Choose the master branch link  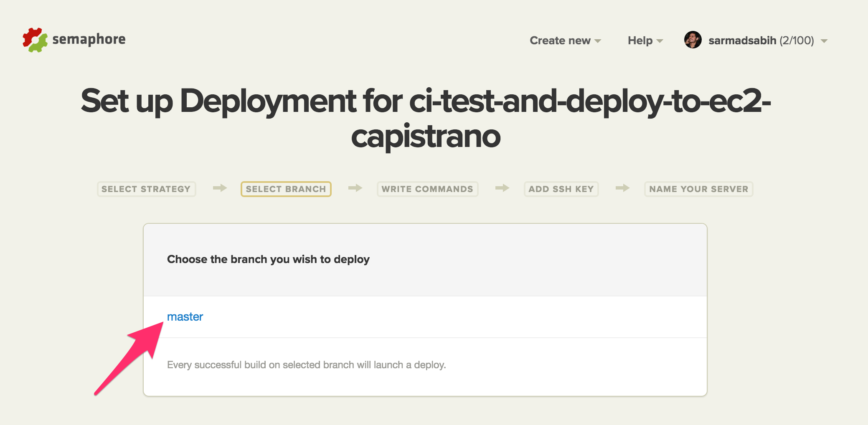pyautogui.click(x=185, y=317)
